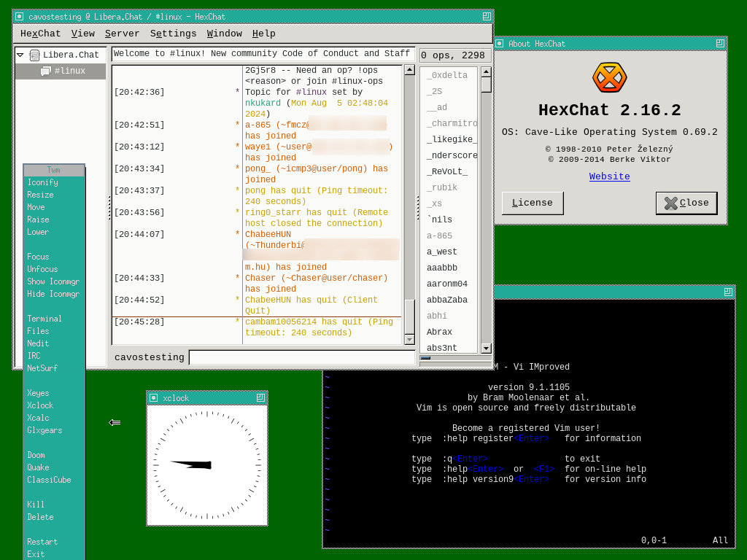Click the message input field beside cavostesting
This screenshot has height=560, width=747.
(x=299, y=357)
